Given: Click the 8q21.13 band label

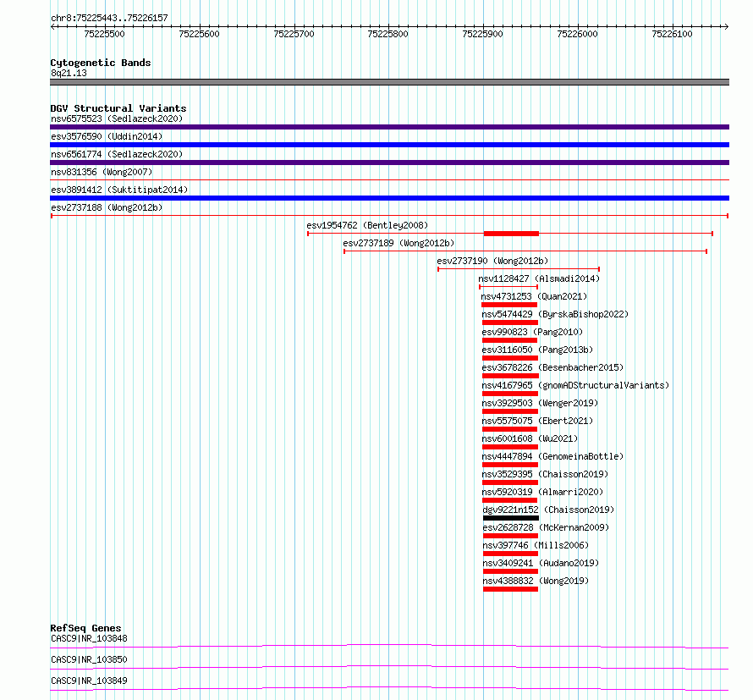Looking at the screenshot, I should coord(69,73).
